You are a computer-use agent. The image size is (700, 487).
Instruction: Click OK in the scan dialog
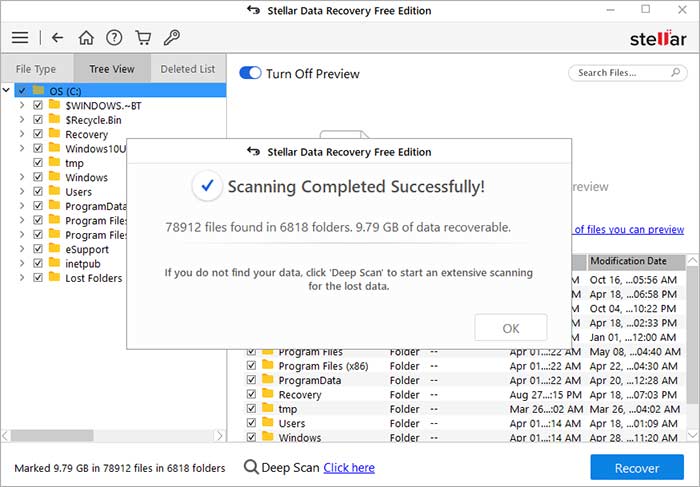pos(511,328)
